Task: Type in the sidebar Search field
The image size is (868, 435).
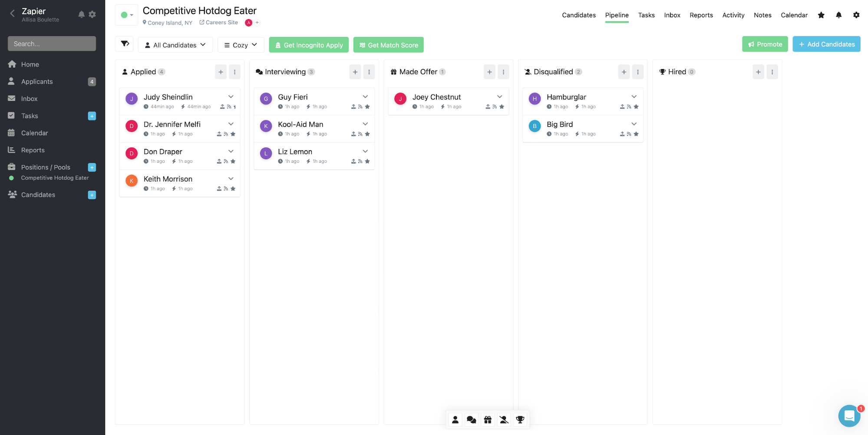Action: (x=51, y=43)
